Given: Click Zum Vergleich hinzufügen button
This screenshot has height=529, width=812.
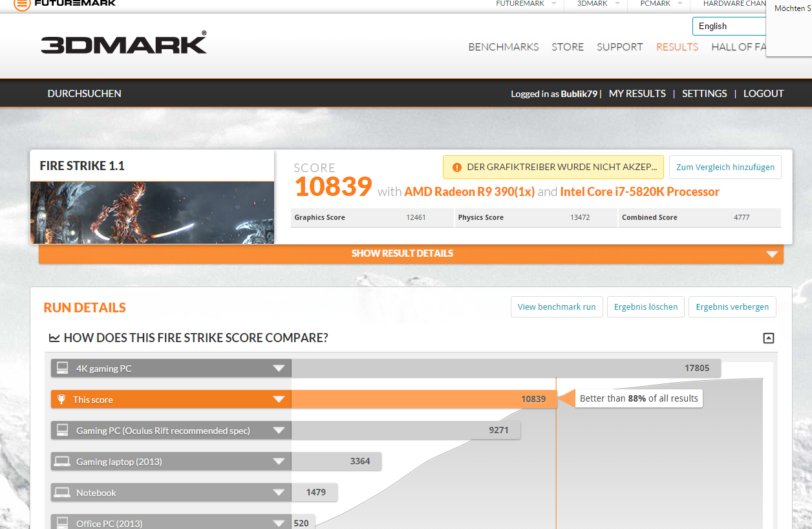Looking at the screenshot, I should [x=725, y=167].
